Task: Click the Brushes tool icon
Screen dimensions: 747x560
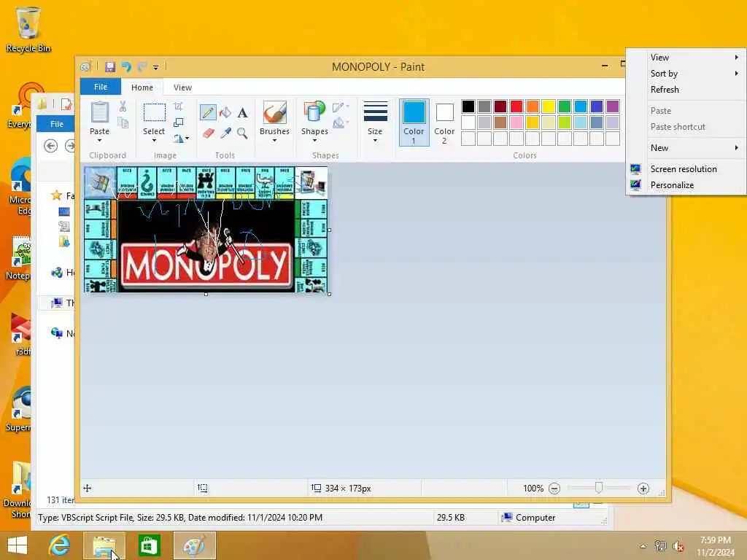Action: click(274, 113)
